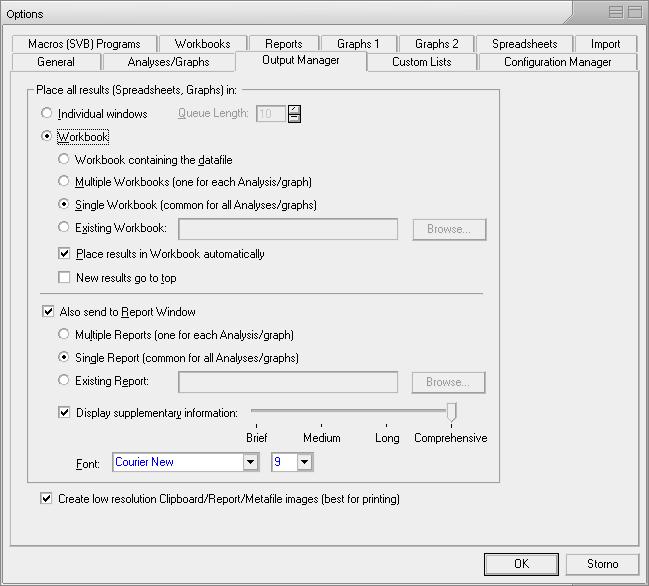The height and width of the screenshot is (586, 649).
Task: Open the Spreadsheets tab
Action: [524, 44]
